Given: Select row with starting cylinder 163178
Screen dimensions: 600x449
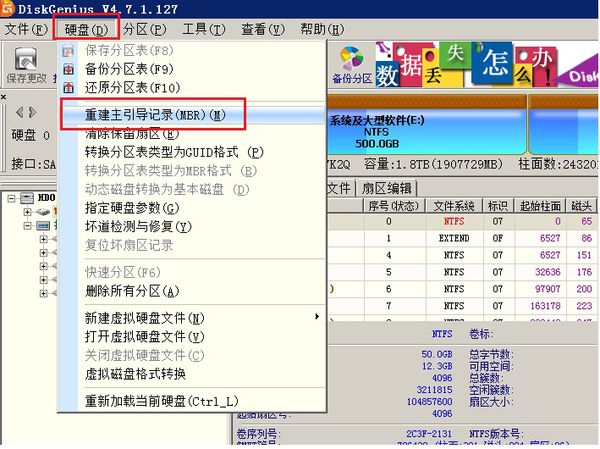Looking at the screenshot, I should [462, 306].
